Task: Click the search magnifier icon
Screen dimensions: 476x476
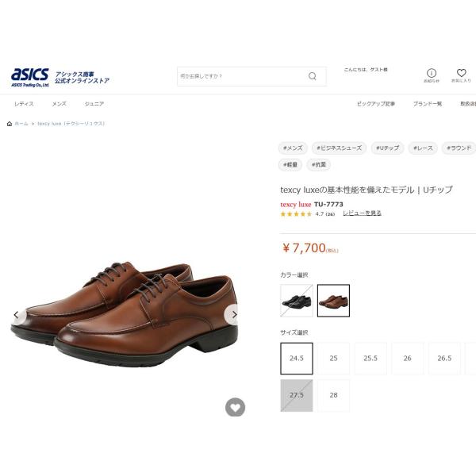Action: click(313, 76)
